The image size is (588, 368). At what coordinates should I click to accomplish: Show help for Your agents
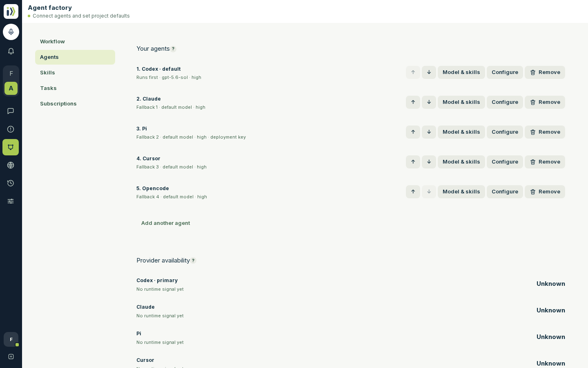click(173, 49)
